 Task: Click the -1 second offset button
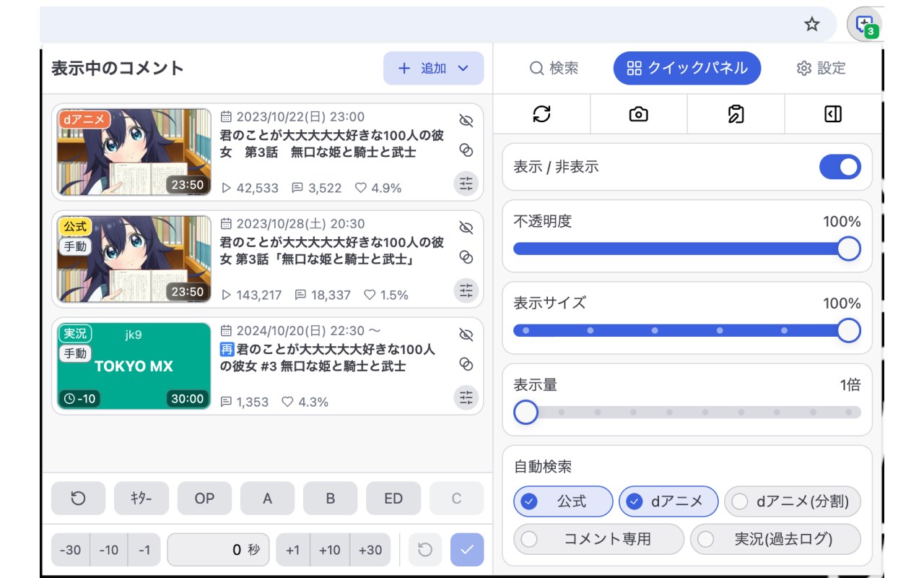click(144, 550)
